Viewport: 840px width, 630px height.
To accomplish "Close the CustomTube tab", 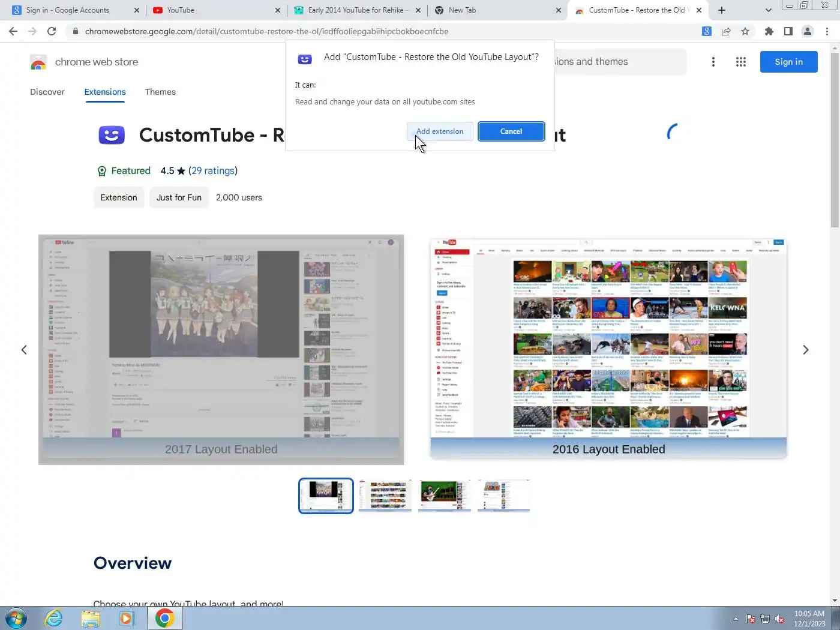I will pyautogui.click(x=699, y=10).
